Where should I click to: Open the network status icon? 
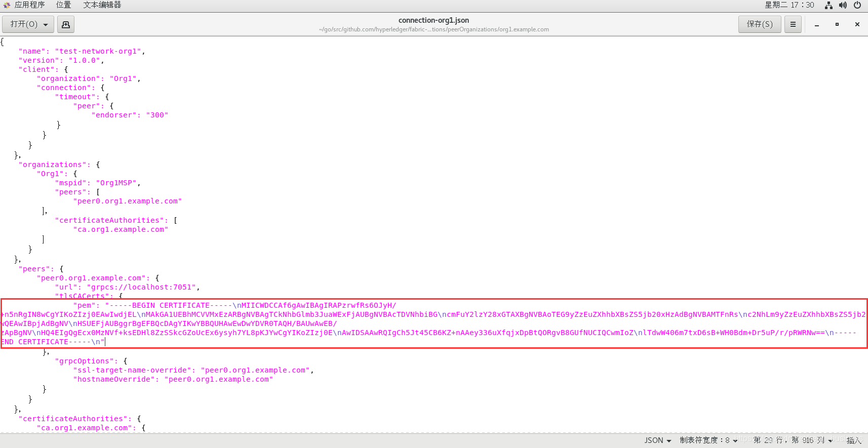point(828,5)
